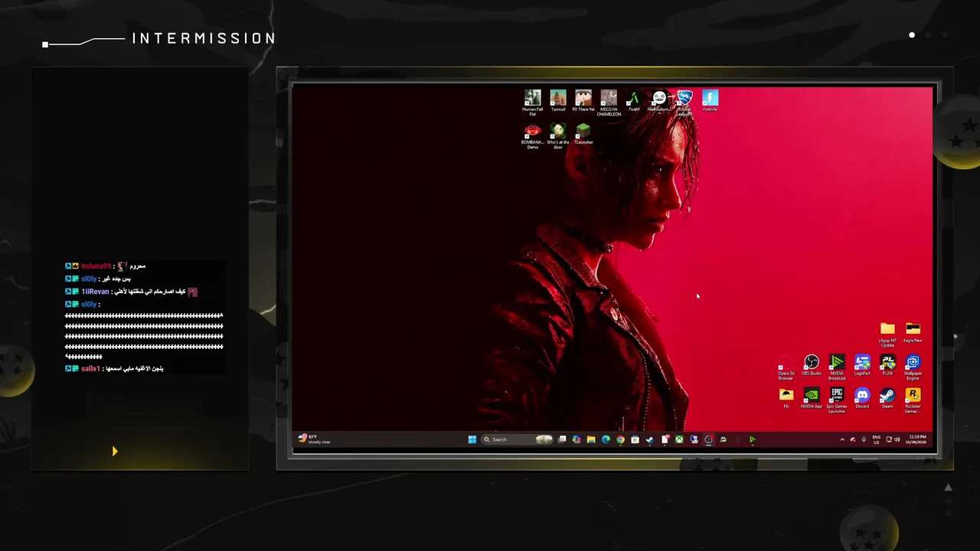Select the NieR:Automata desktop icon
980x551 pixels.
[659, 101]
